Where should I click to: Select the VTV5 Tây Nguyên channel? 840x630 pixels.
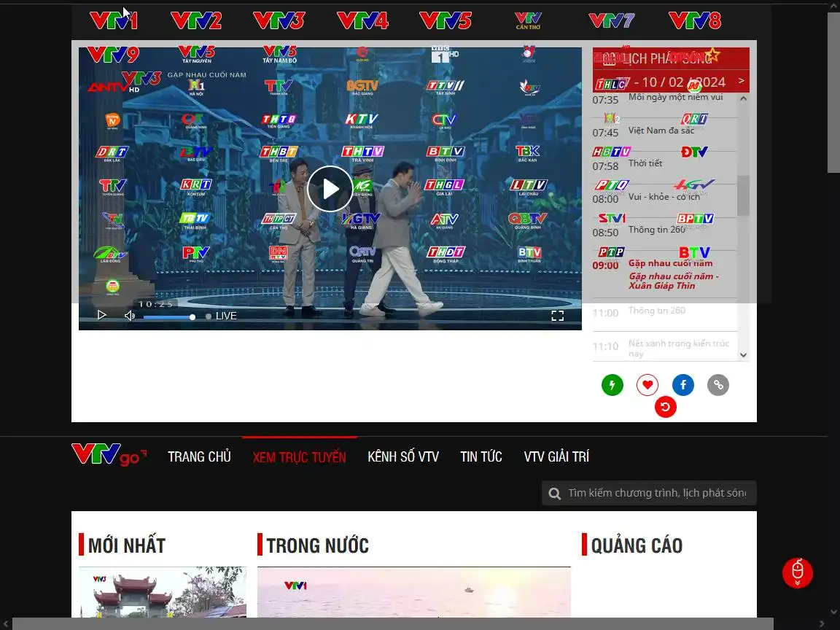tap(197, 54)
